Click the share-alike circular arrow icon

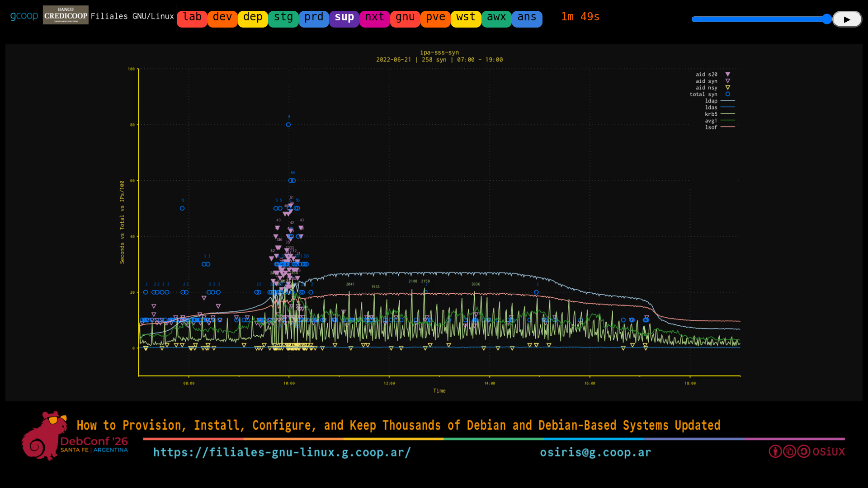click(804, 451)
